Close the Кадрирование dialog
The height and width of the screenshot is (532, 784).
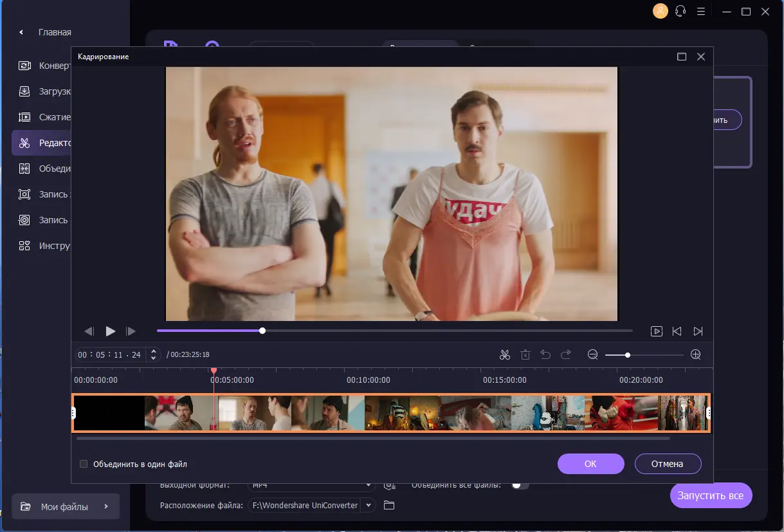[701, 57]
